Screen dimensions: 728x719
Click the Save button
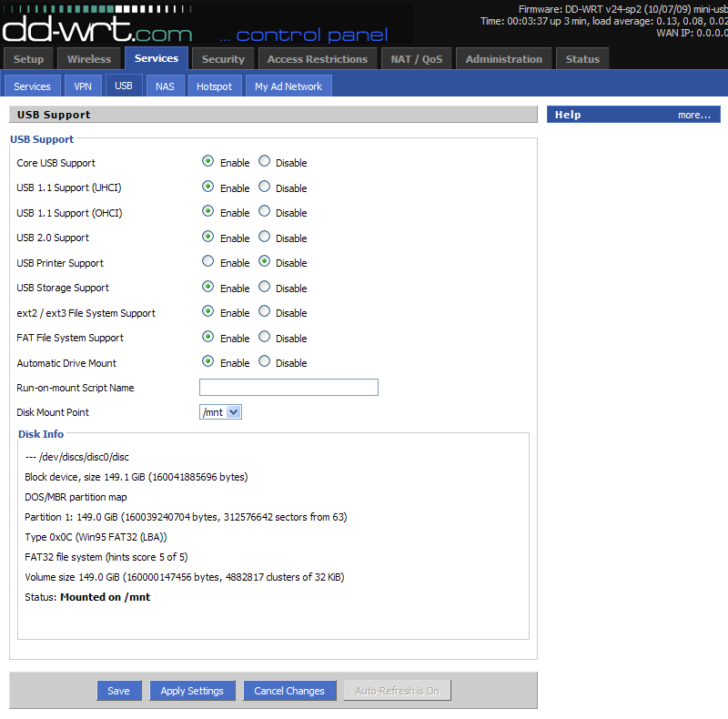(119, 690)
